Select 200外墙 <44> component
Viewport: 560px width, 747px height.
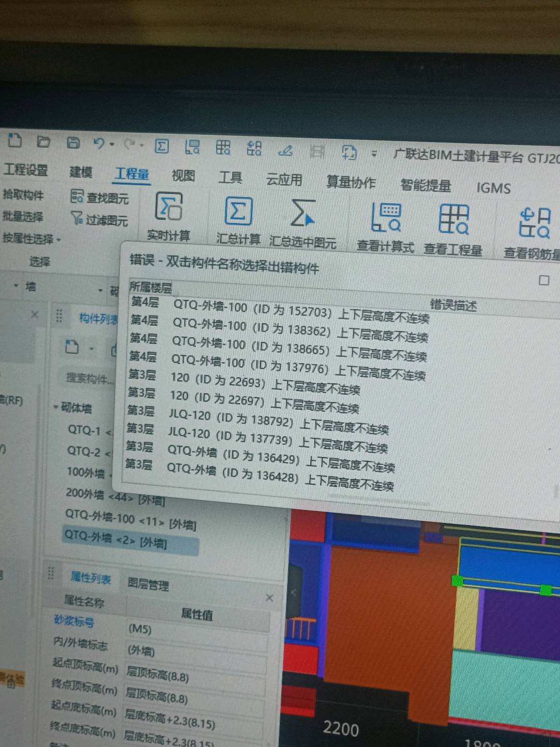click(115, 496)
